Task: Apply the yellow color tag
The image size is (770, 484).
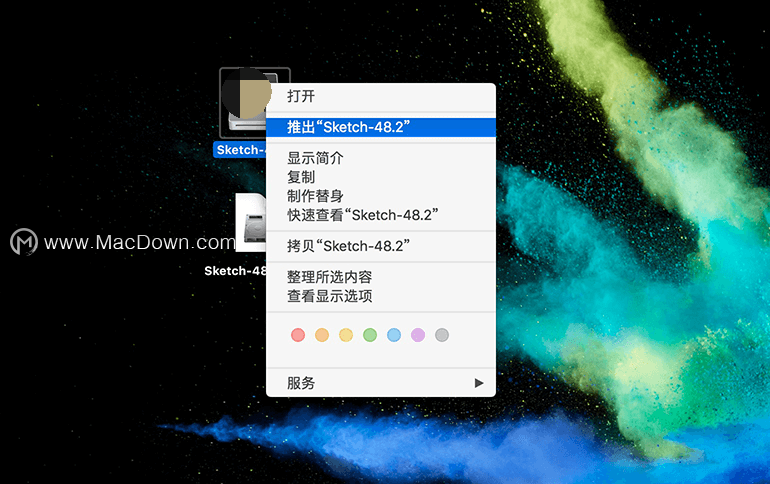Action: (x=346, y=335)
